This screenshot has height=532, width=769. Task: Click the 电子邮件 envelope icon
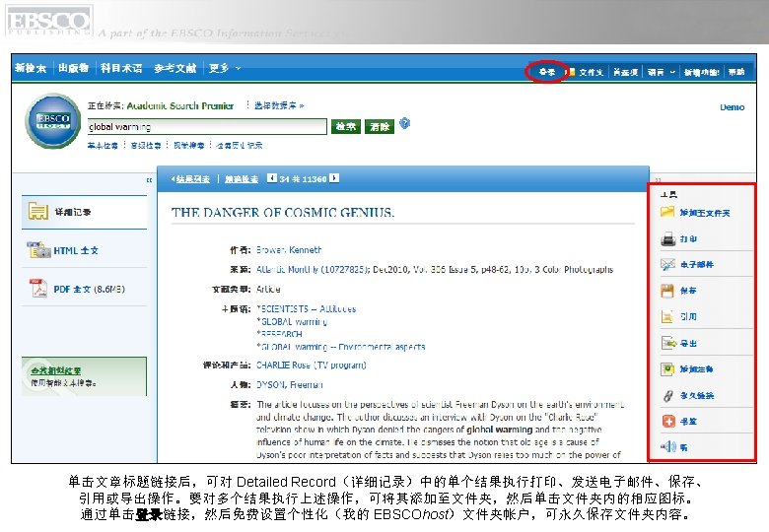[667, 265]
